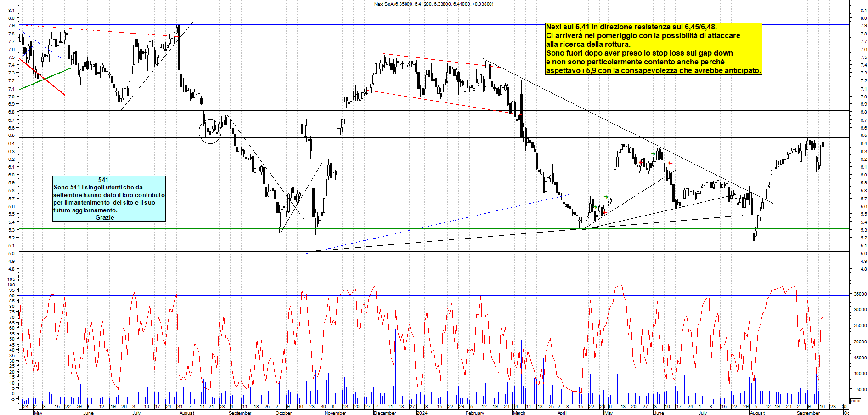868x415 pixels.
Task: Click the '541' heading in cyan box
Action: pyautogui.click(x=103, y=180)
